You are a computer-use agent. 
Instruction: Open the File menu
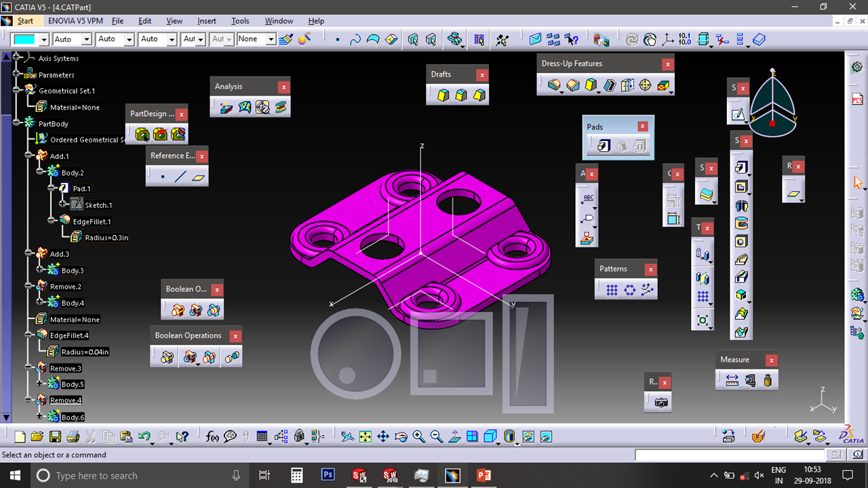[117, 21]
